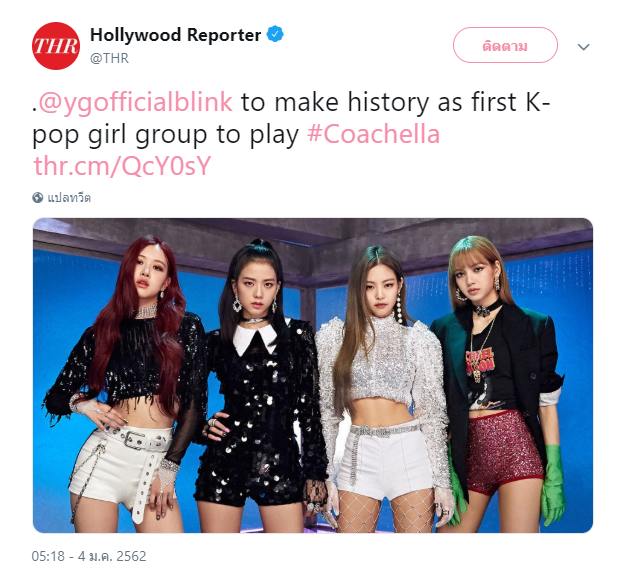Expand the tweet options chevron
621x578 pixels.
(583, 47)
